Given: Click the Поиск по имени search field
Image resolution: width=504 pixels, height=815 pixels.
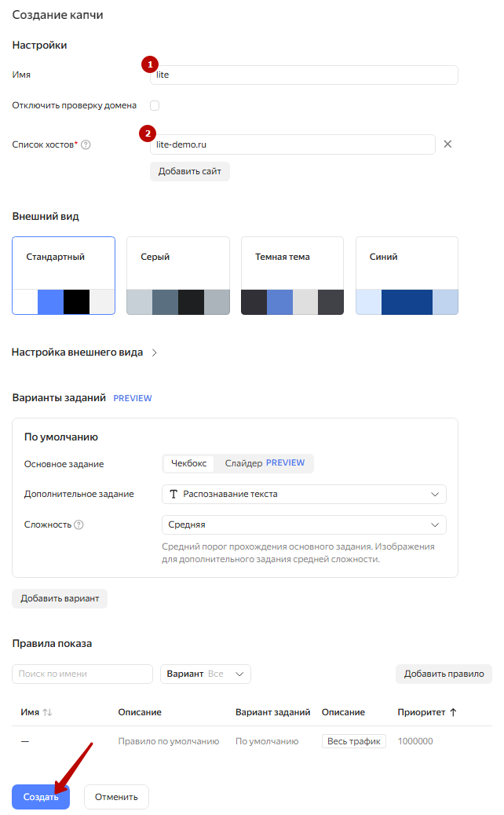Looking at the screenshot, I should point(82,674).
